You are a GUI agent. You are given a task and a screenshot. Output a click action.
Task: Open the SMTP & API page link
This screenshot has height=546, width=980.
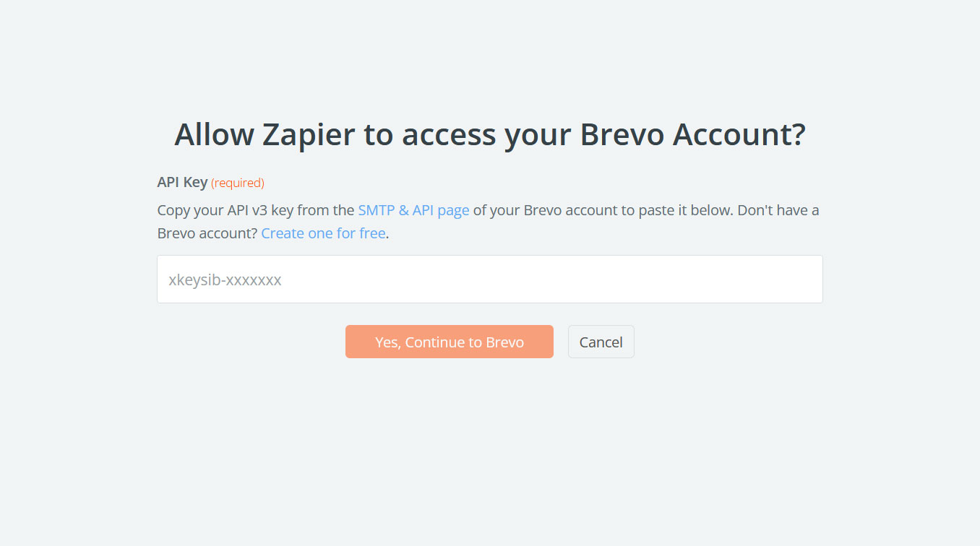tap(413, 210)
